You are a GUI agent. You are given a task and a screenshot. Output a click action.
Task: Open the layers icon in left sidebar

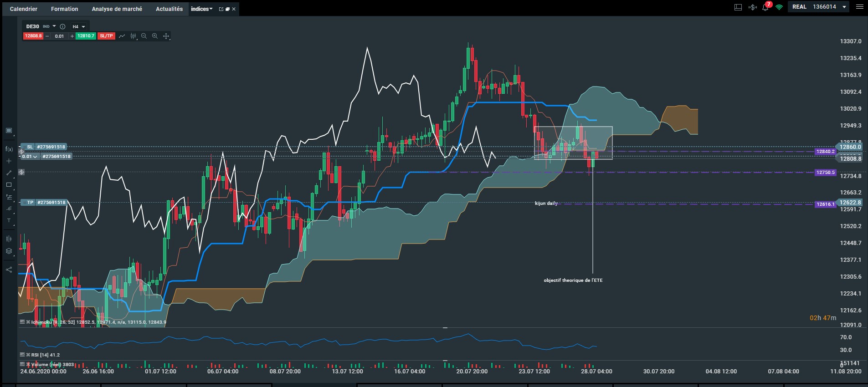click(9, 251)
